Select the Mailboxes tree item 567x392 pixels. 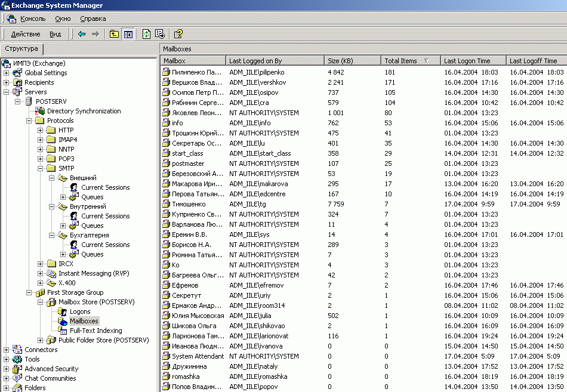point(84,321)
